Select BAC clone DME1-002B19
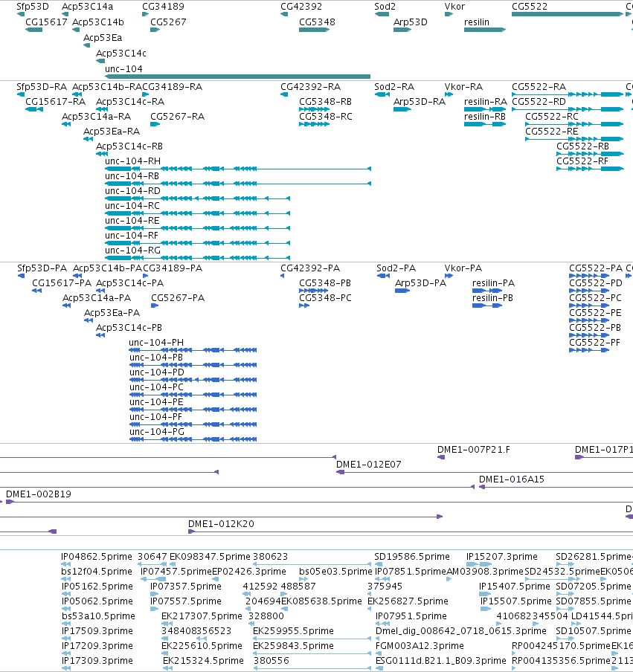 [39, 494]
